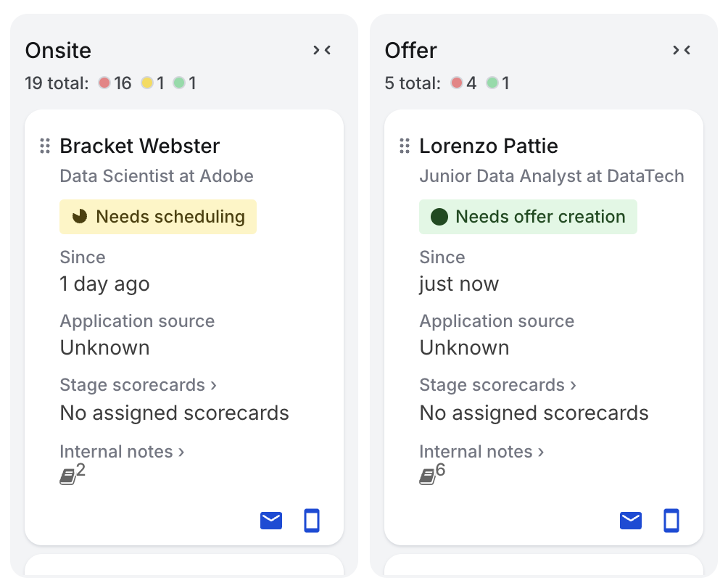
Task: Grab drag handle beside Bracket Webster
Action: [45, 146]
